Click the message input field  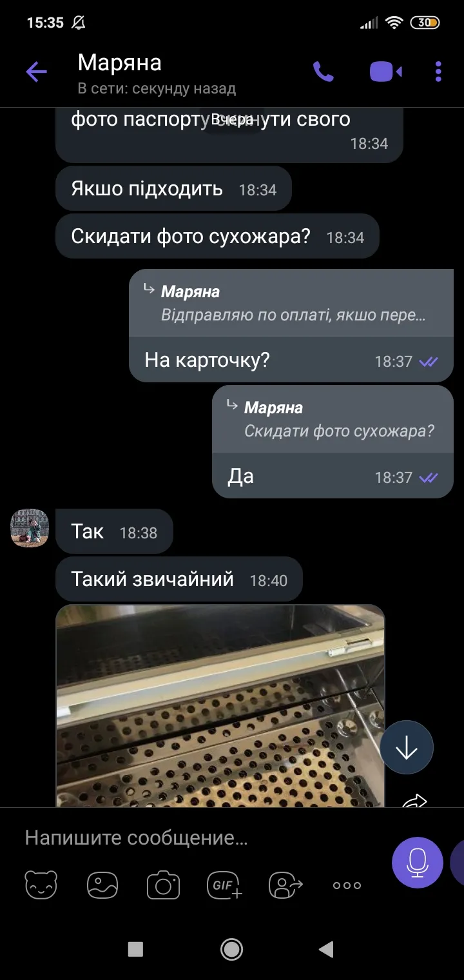point(200,838)
